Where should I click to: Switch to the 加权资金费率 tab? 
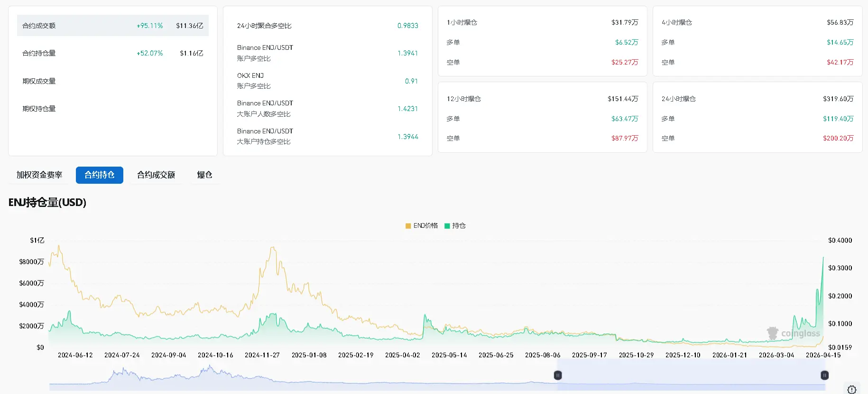point(39,175)
